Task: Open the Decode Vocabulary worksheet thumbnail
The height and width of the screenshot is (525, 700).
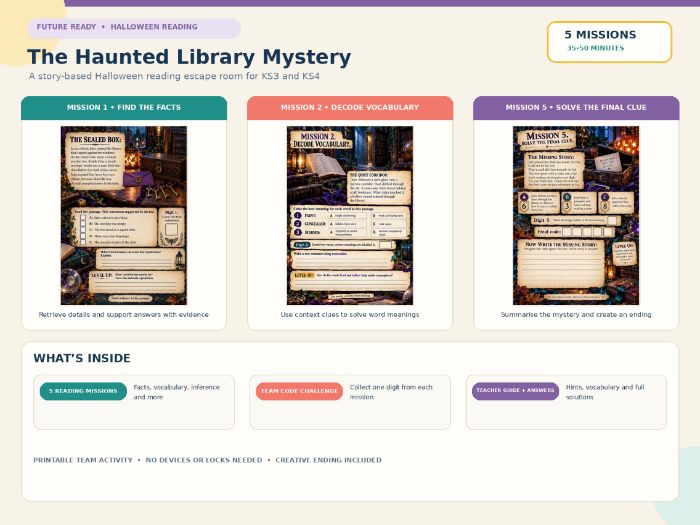Action: click(350, 216)
